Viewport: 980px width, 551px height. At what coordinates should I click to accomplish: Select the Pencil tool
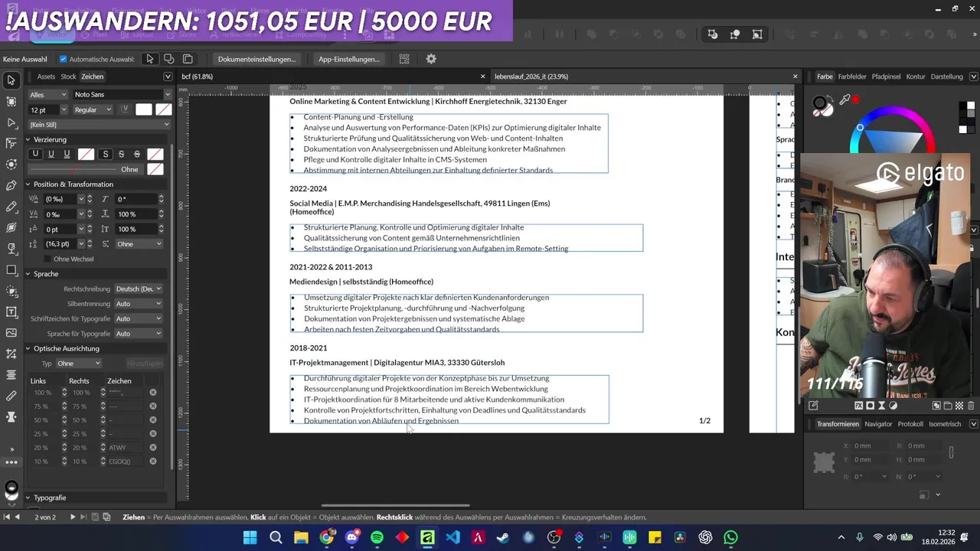click(11, 207)
